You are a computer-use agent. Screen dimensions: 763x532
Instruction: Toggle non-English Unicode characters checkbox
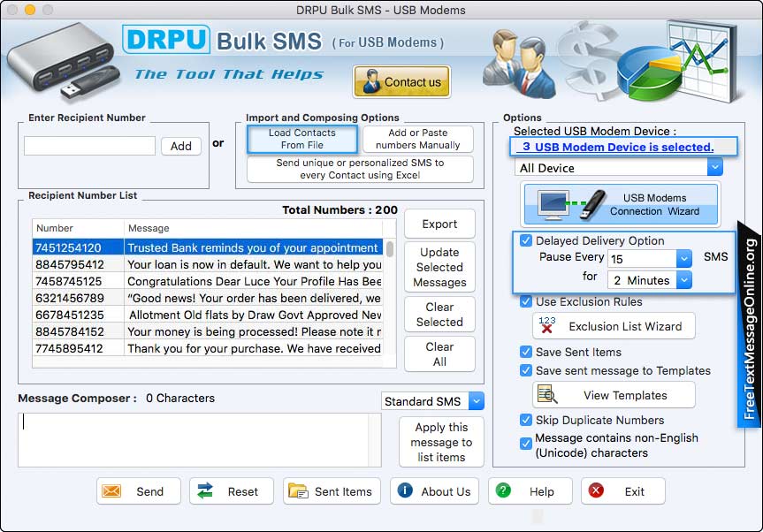525,444
